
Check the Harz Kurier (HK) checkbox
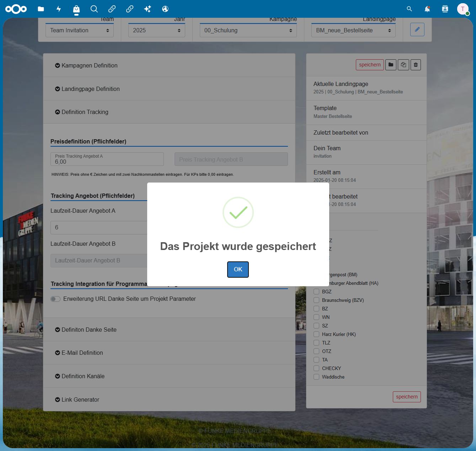click(x=316, y=334)
